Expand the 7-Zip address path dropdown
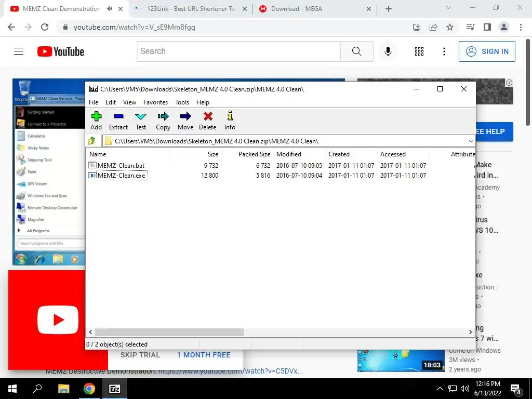Screen dimensions: 532x399 [471, 141]
